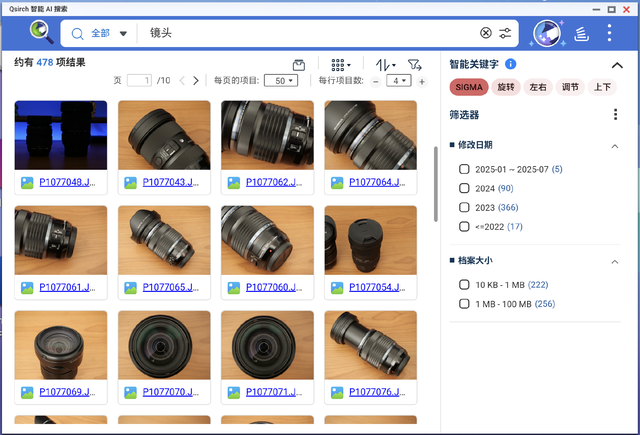Viewport: 640px width, 435px height.
Task: Select the SIGMA keyword tag
Action: tap(469, 88)
